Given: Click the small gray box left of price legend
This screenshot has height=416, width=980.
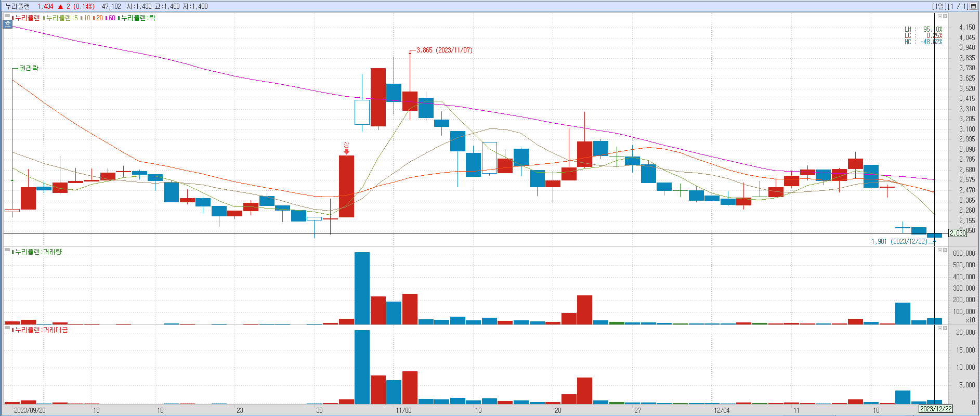Looking at the screenshot, I should 7,17.
